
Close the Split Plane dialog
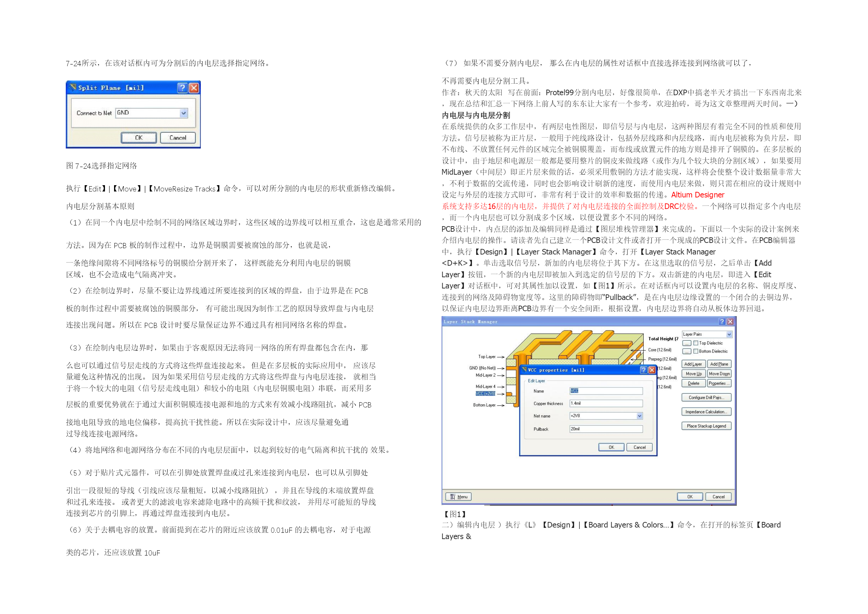194,88
